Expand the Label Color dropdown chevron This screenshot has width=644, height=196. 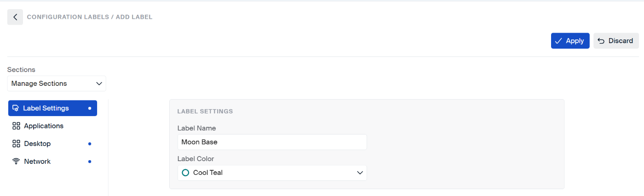[x=360, y=173]
